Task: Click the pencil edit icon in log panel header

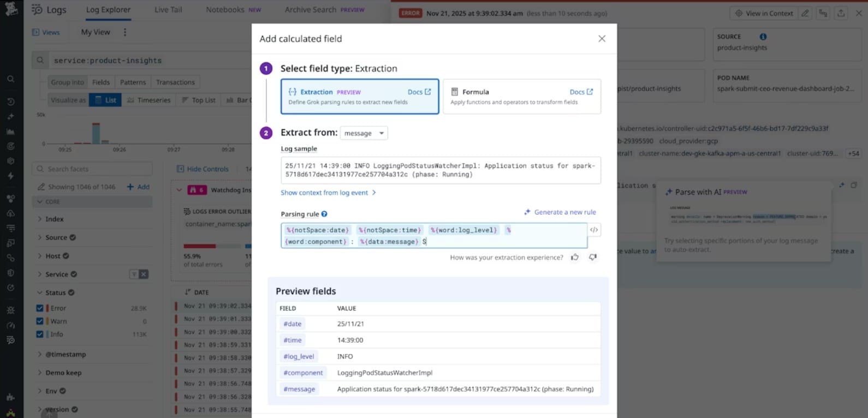Action: [805, 13]
